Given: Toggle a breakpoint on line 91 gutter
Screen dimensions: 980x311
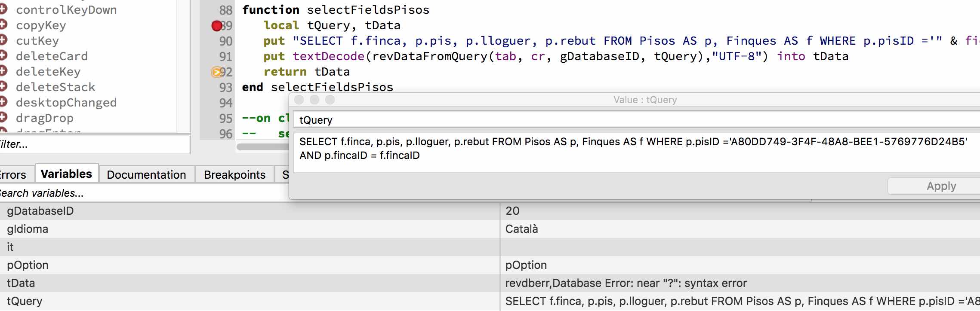Looking at the screenshot, I should 216,57.
